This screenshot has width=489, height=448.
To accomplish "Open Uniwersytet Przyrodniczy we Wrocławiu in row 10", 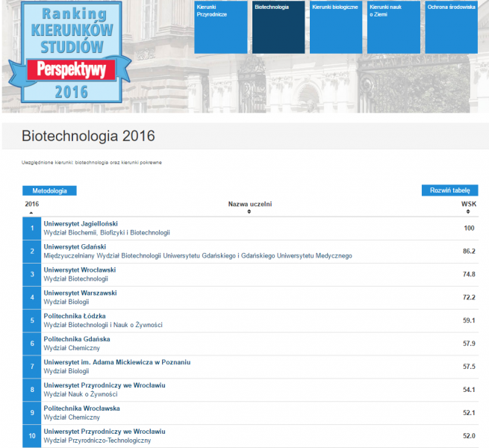I will pos(105,432).
